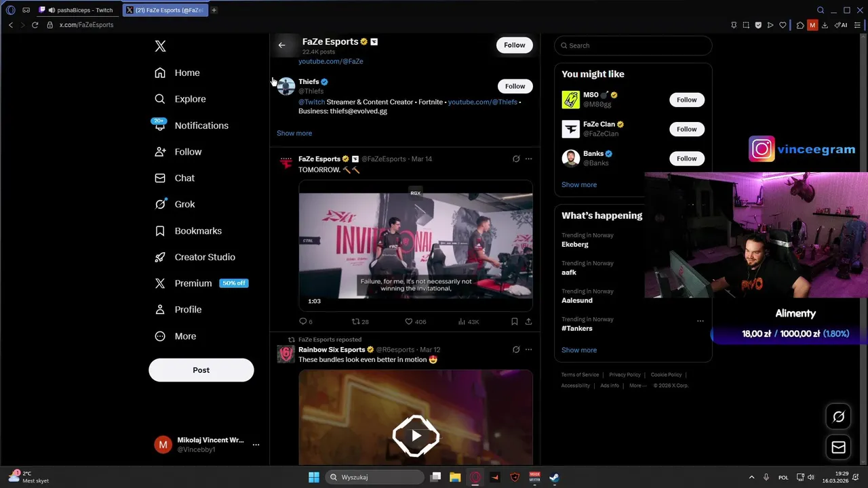
Task: Open the Opera extensions cube icon
Action: (x=800, y=25)
